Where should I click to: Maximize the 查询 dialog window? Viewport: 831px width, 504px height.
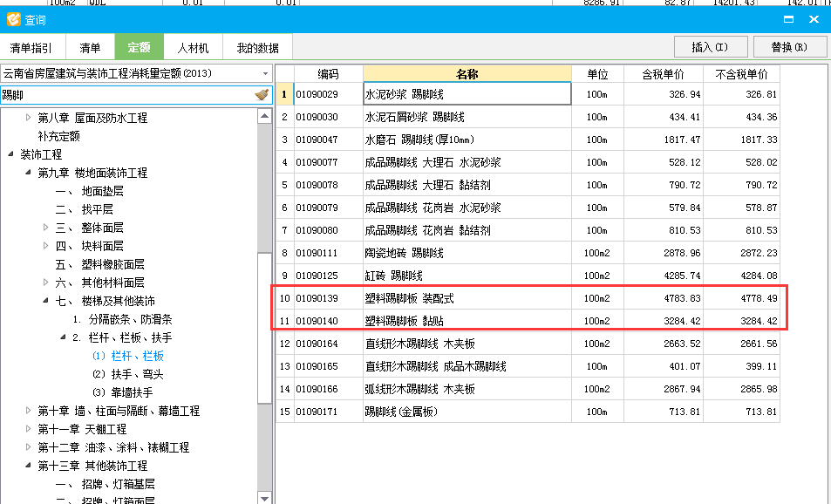coord(788,19)
